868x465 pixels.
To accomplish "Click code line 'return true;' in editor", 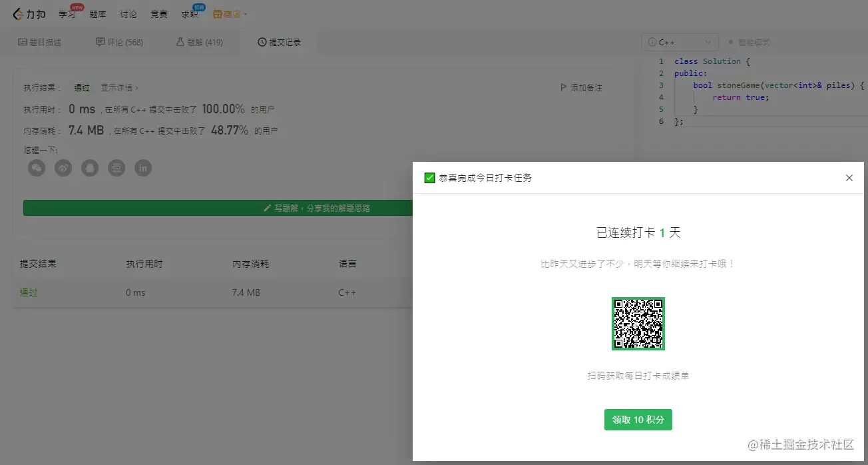I will point(740,97).
